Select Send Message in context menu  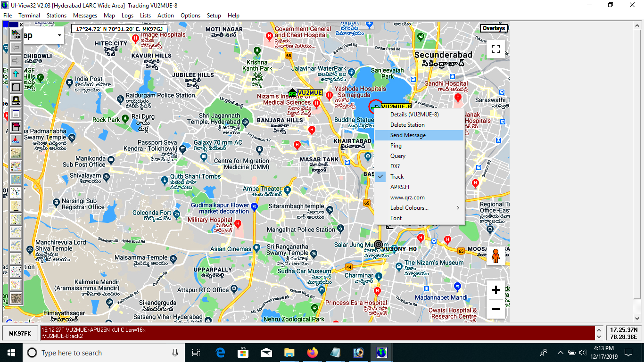[x=420, y=135]
